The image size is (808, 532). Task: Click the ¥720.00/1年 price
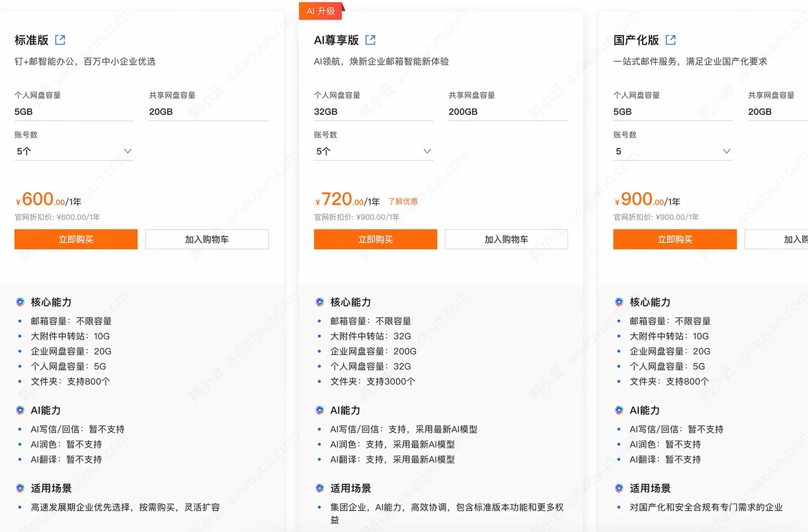[347, 200]
